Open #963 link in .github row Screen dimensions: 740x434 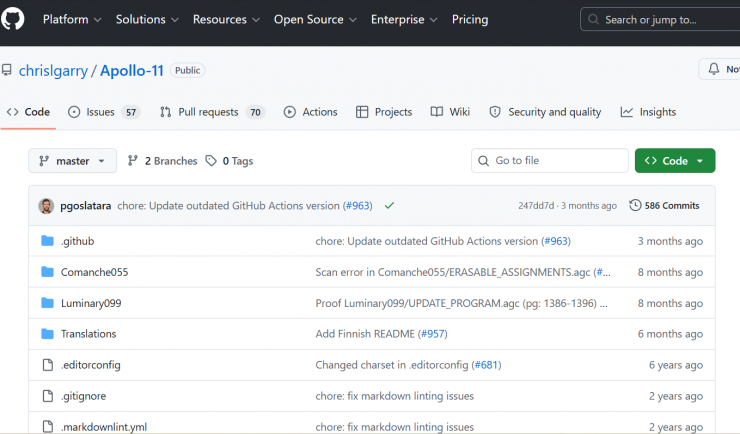tap(556, 241)
